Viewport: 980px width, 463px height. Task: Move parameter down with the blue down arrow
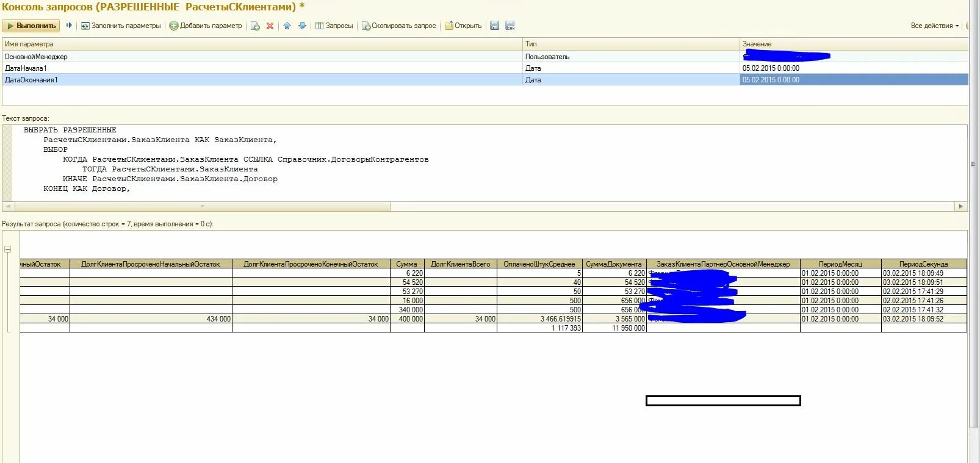point(302,26)
